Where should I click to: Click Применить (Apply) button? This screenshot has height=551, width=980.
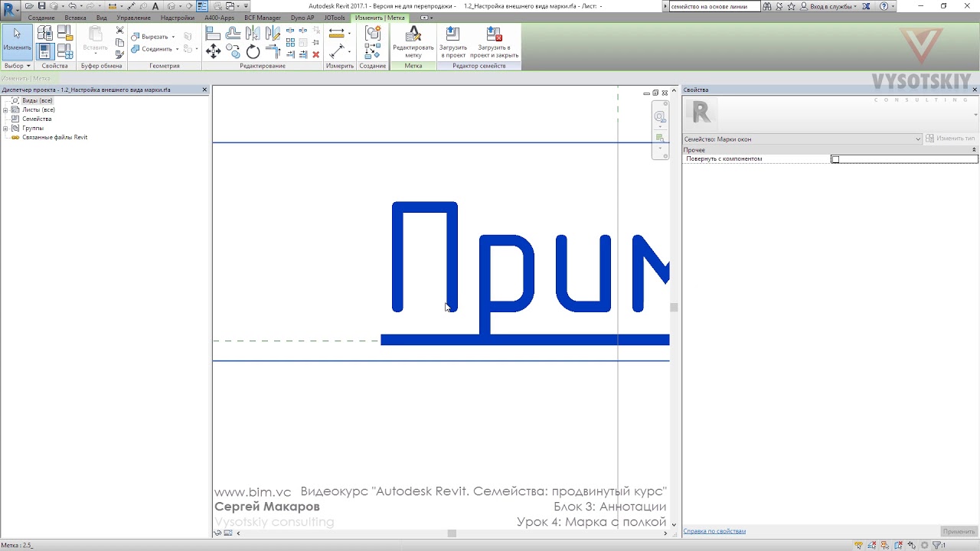coord(959,531)
